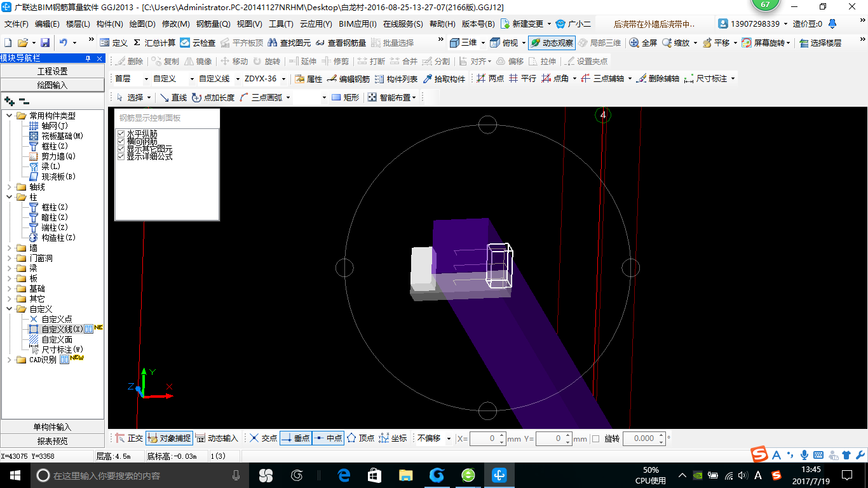Click the undo arrow icon
Image resolution: width=868 pixels, height=488 pixels.
point(64,43)
